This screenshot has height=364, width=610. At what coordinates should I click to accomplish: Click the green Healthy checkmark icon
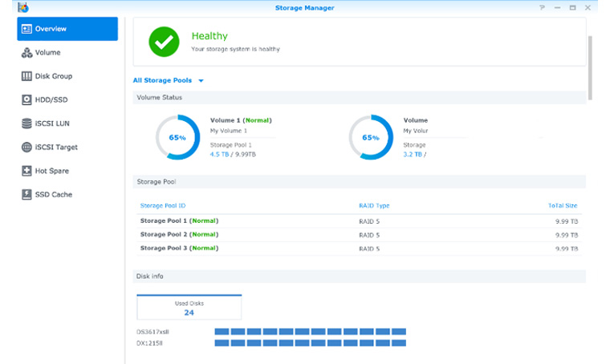click(164, 42)
